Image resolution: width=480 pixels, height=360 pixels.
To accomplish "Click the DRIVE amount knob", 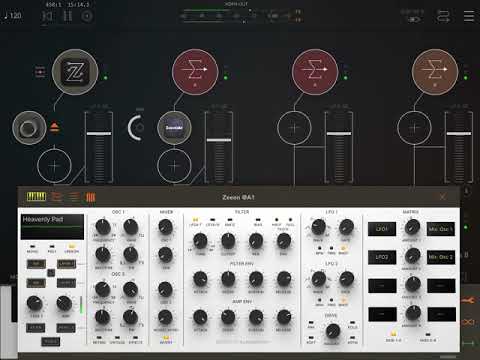I will [x=332, y=331].
